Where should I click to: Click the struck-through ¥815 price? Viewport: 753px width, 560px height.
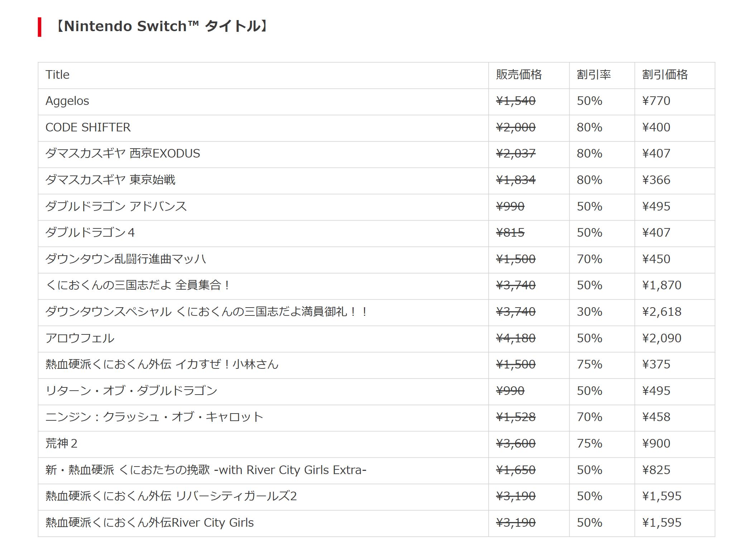(x=510, y=233)
